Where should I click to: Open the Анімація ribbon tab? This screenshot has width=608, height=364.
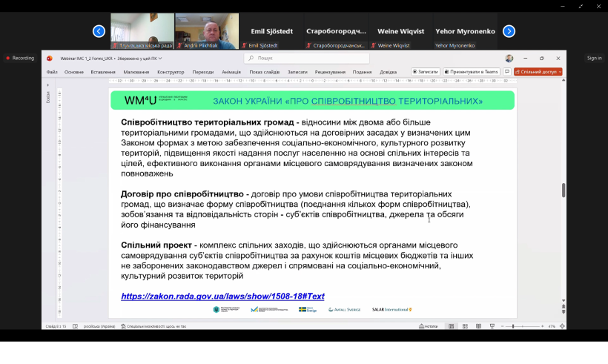[231, 72]
